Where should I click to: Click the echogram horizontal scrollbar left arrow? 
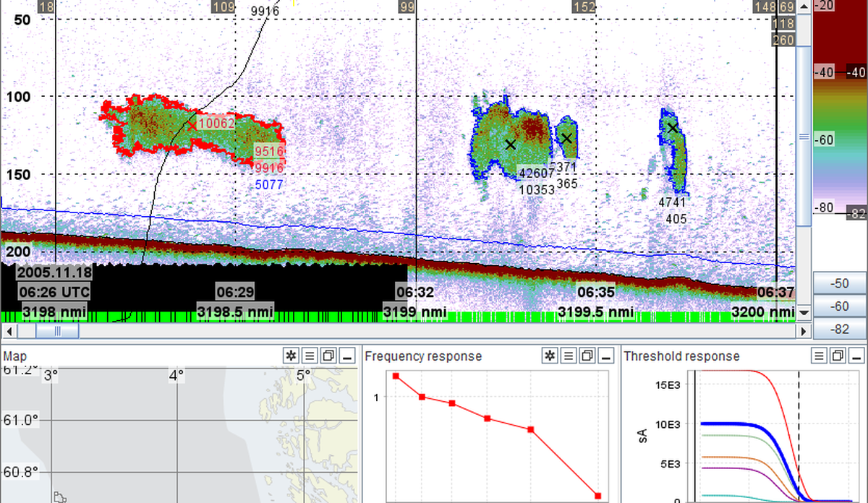point(7,330)
